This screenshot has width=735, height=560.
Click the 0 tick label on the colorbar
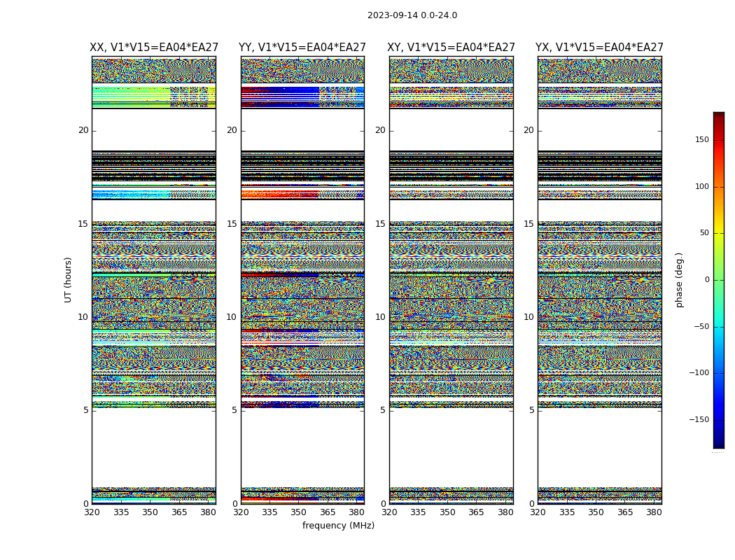[x=707, y=280]
